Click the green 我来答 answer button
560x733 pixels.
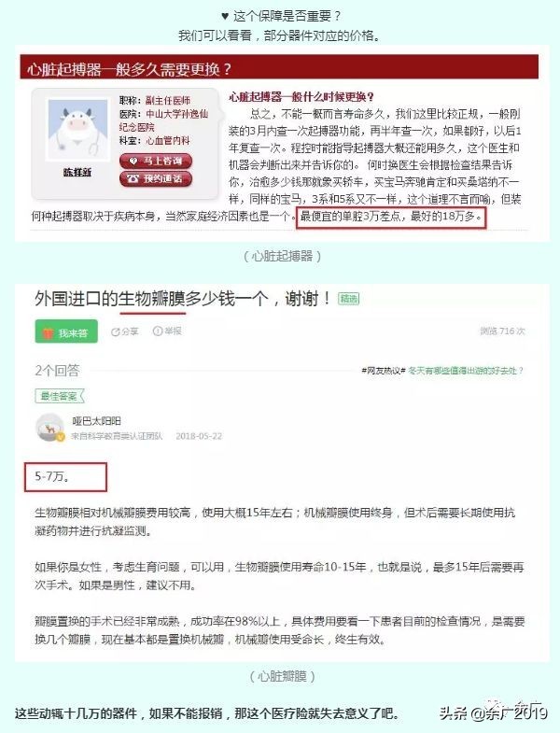pyautogui.click(x=66, y=331)
